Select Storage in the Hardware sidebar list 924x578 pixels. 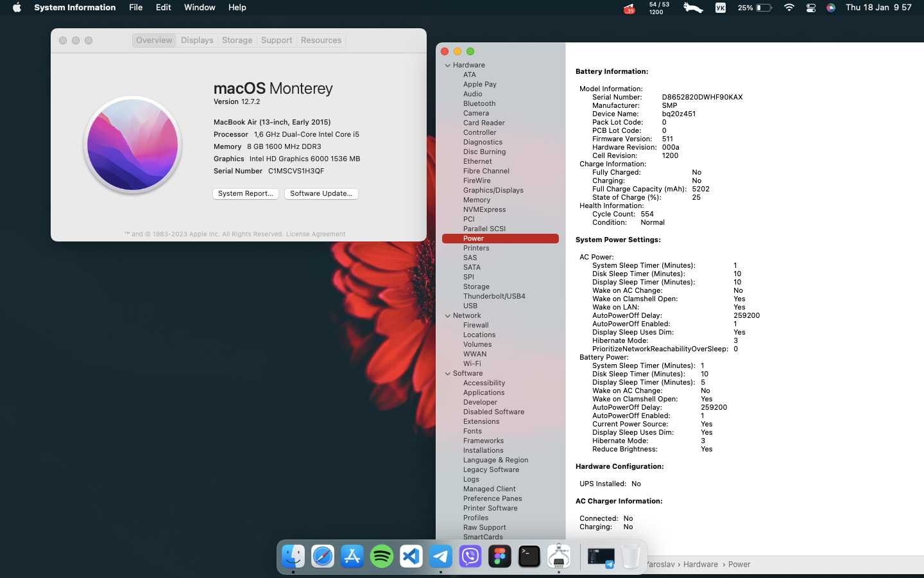point(476,286)
